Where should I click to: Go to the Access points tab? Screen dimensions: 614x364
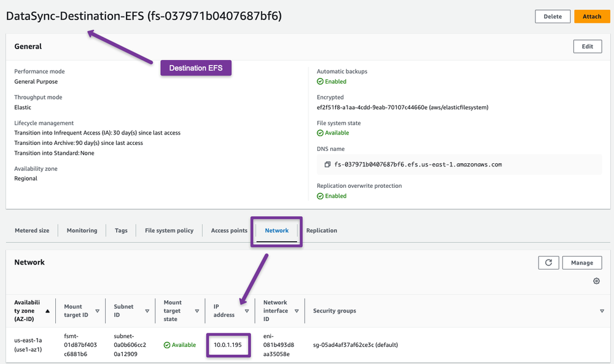229,231
